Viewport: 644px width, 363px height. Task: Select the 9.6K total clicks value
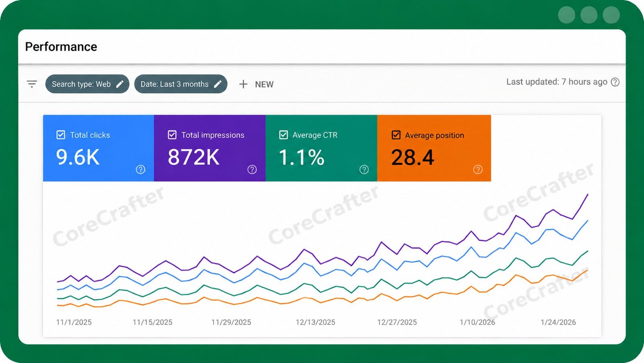78,157
